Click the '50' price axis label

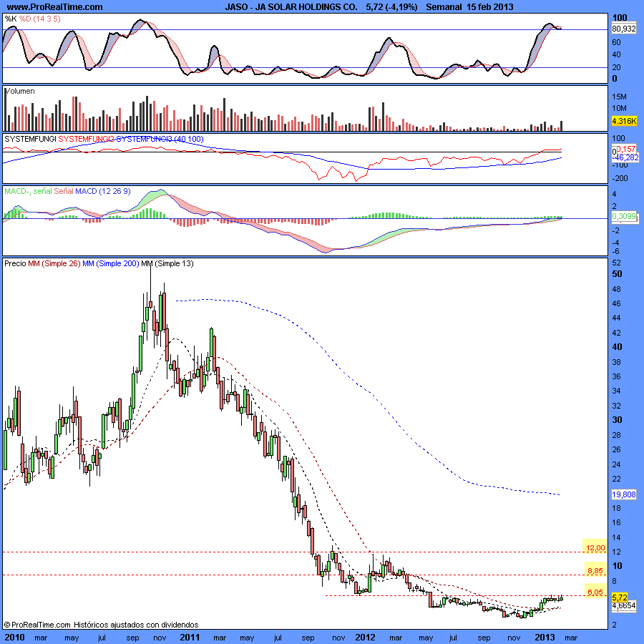coord(617,274)
